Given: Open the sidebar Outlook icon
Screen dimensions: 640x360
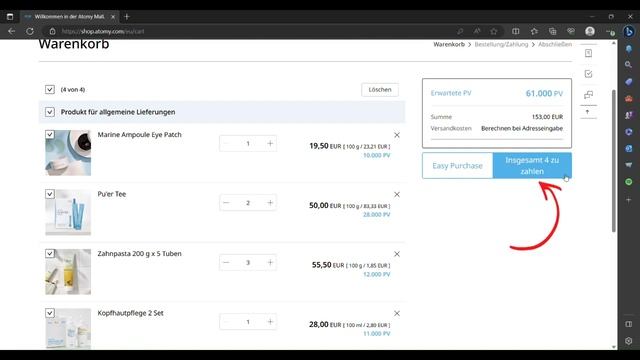Looking at the screenshot, I should 629,149.
